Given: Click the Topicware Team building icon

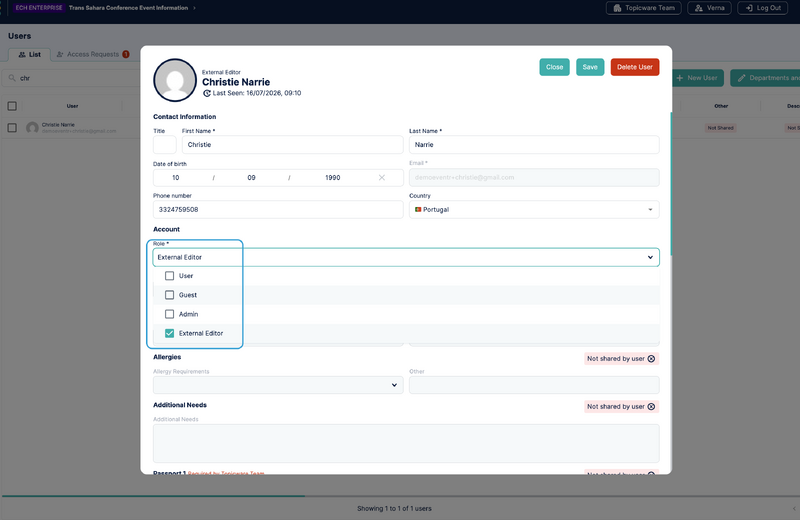Looking at the screenshot, I should pyautogui.click(x=617, y=8).
